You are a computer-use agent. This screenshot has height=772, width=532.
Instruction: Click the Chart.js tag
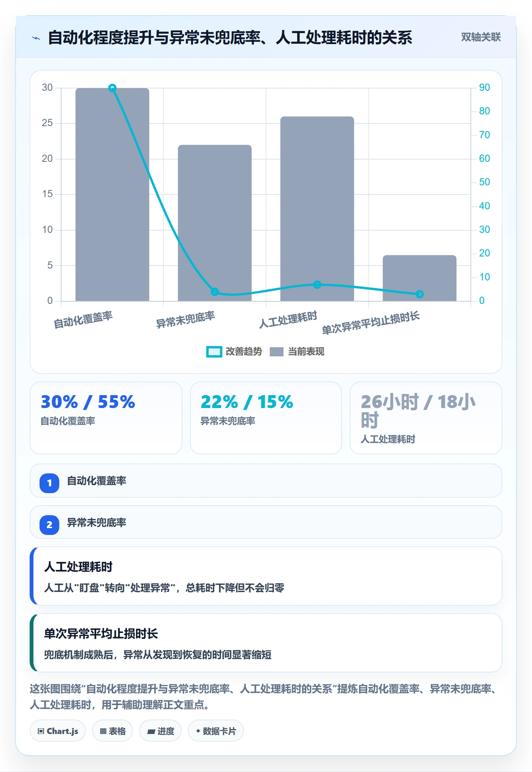pyautogui.click(x=58, y=731)
